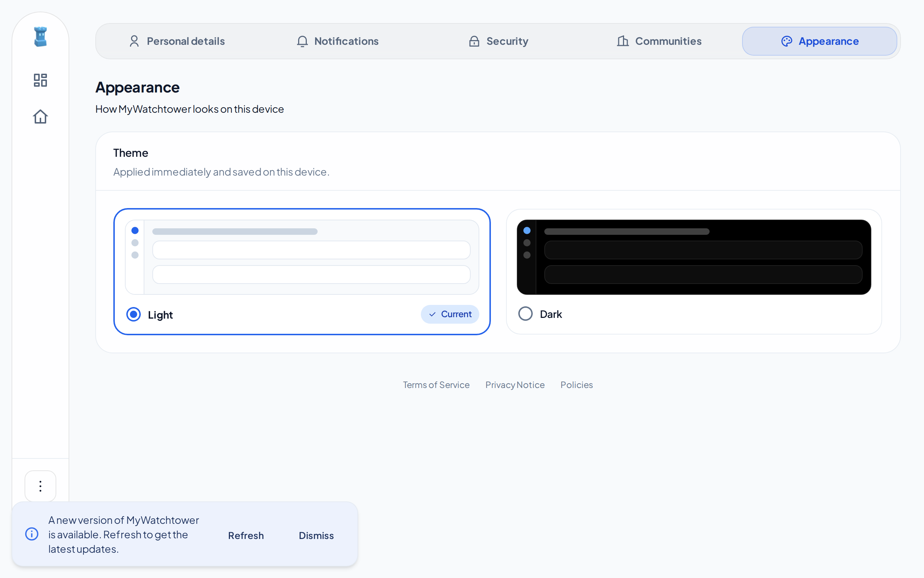Open the Security tab
Screen dimensions: 924x578
498,41
